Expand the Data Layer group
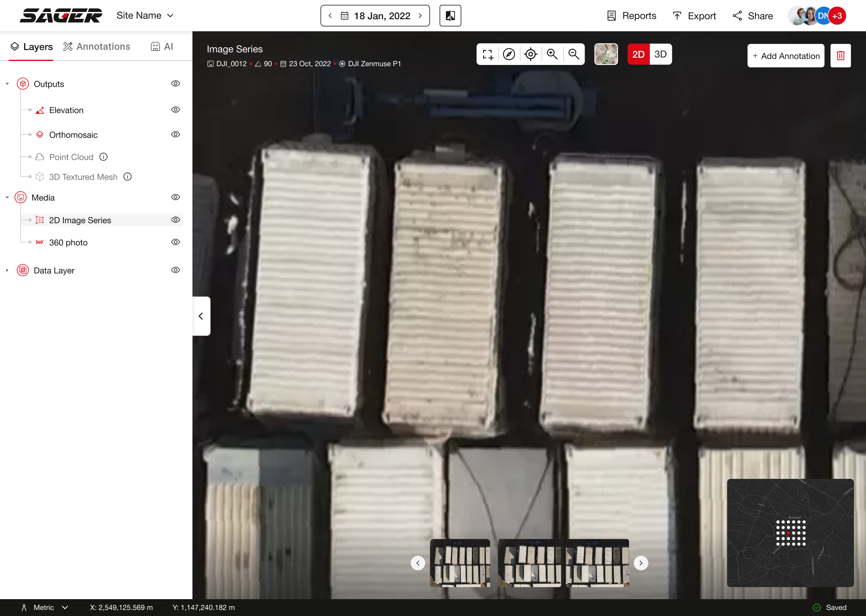 [7, 270]
